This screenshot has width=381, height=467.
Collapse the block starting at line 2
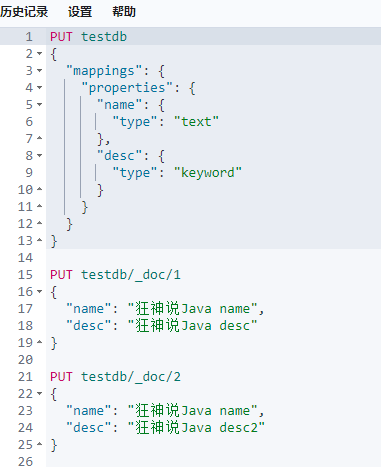(40, 54)
